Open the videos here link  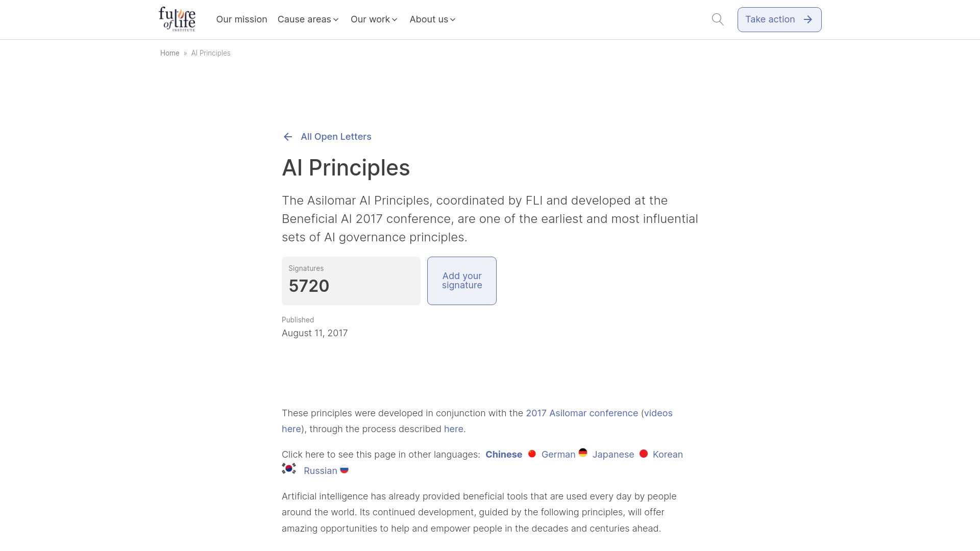coord(658,413)
